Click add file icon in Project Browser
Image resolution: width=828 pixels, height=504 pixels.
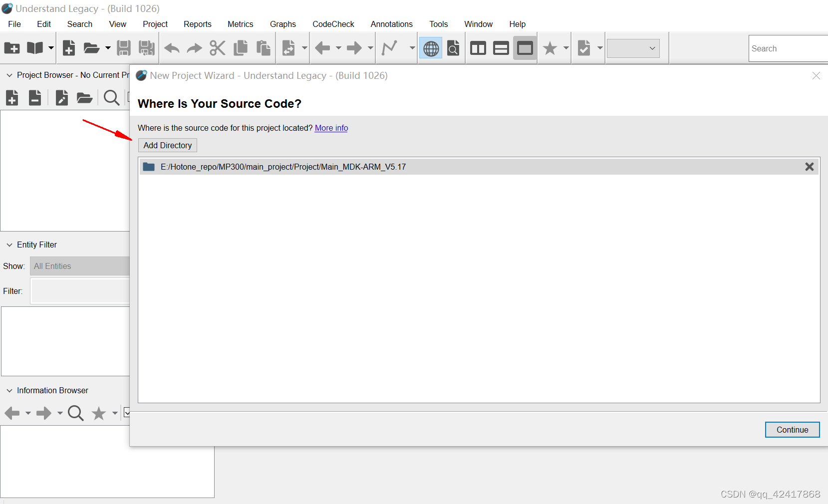pyautogui.click(x=12, y=98)
